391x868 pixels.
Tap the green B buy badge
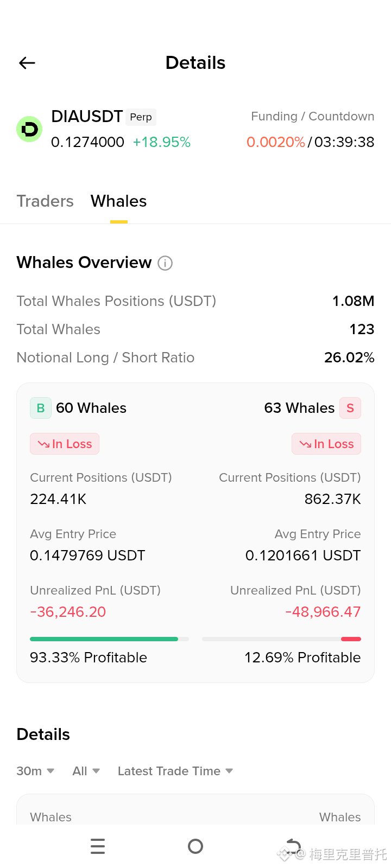point(41,408)
